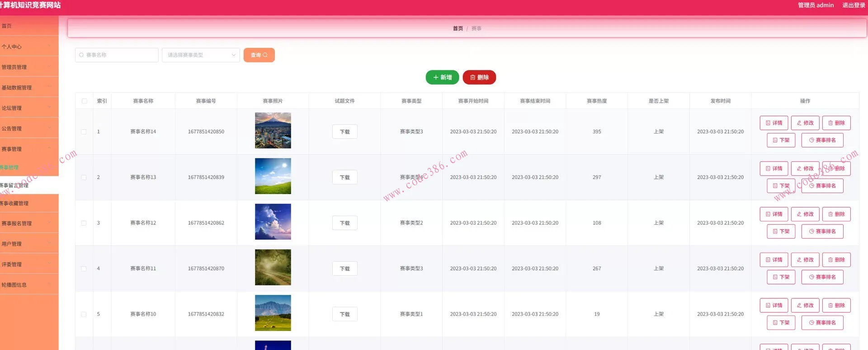Download 试题文件 for 赛事名称10
The width and height of the screenshot is (868, 350).
(x=345, y=314)
